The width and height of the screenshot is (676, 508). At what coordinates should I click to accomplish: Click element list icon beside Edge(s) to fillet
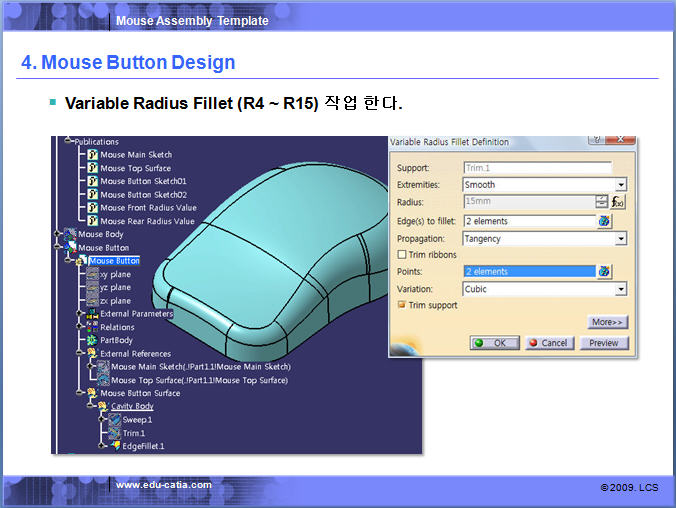click(x=604, y=221)
